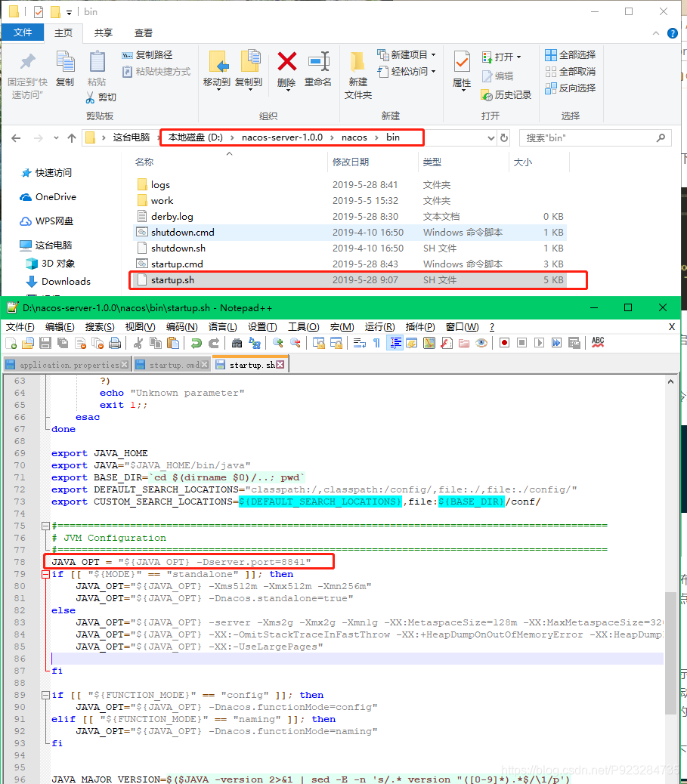Click the macro Playback button
Viewport: 687px width, 784px height.
pos(539,343)
